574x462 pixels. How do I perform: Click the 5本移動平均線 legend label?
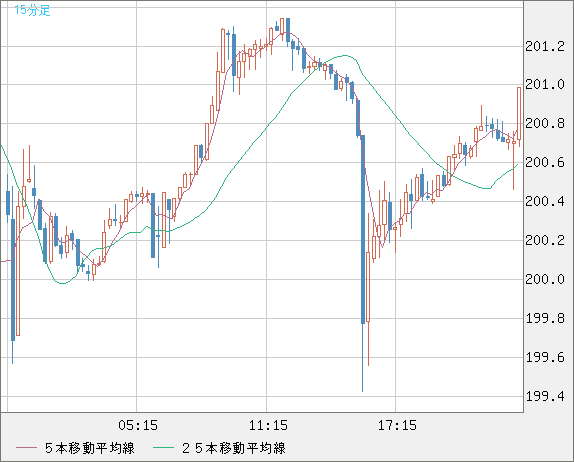click(x=90, y=448)
